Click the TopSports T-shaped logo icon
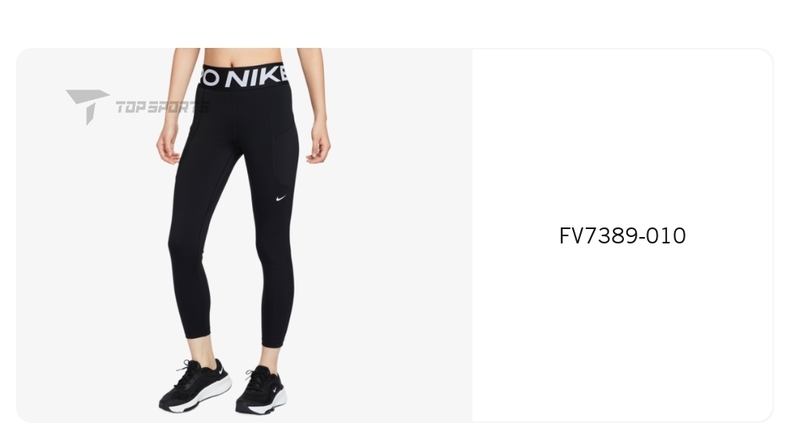790x423 pixels. (x=87, y=106)
